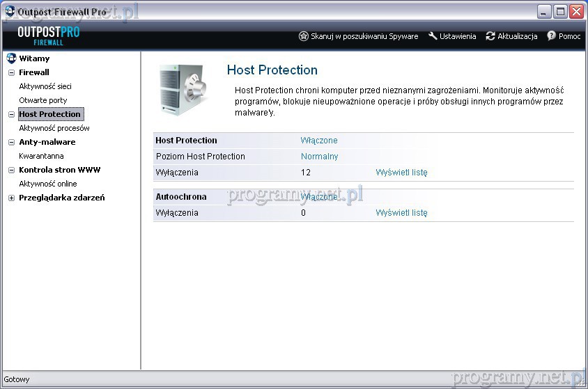Viewport: 588px width, 389px height.
Task: Click the Aktualizacja refresh arrows icon
Action: pos(490,36)
